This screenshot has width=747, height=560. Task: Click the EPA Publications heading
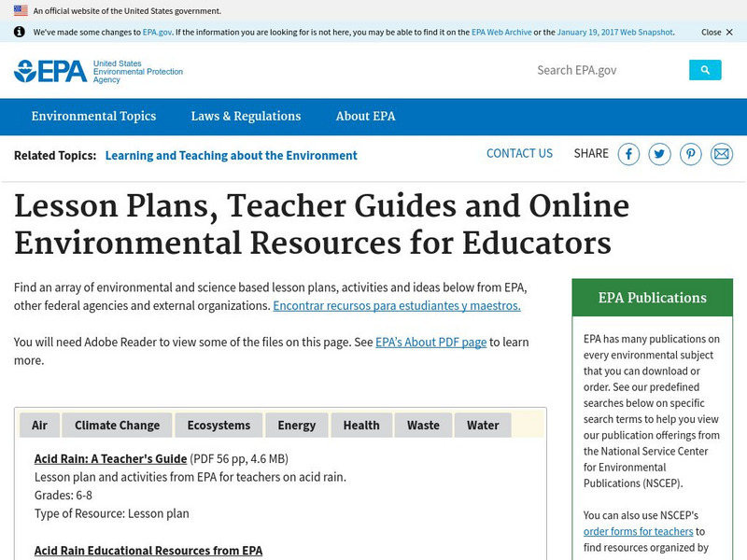[652, 298]
